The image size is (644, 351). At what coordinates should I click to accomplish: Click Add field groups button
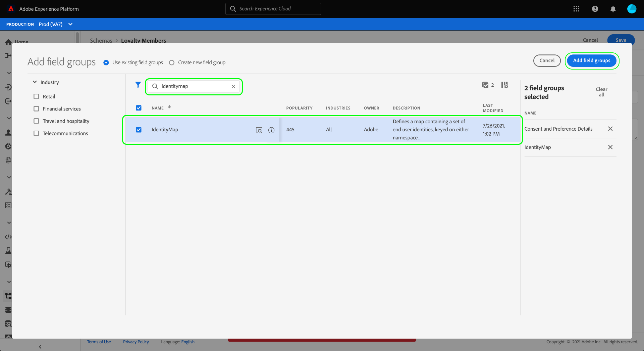tap(592, 61)
